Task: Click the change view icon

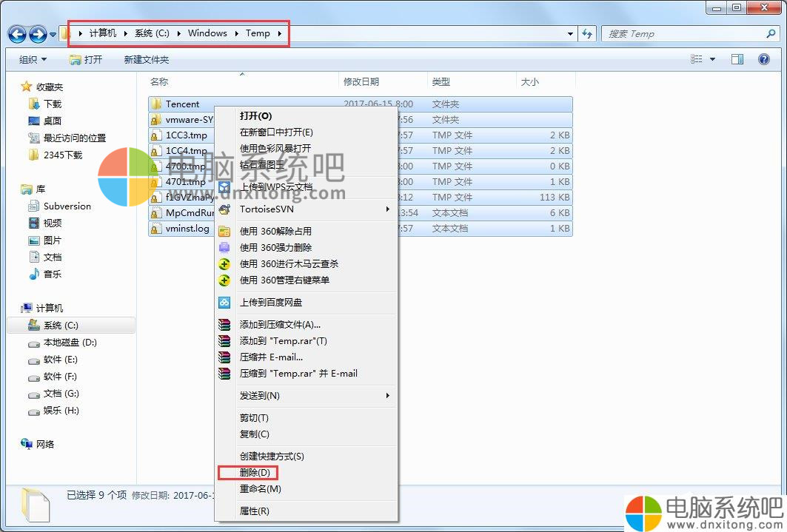Action: tap(697, 59)
